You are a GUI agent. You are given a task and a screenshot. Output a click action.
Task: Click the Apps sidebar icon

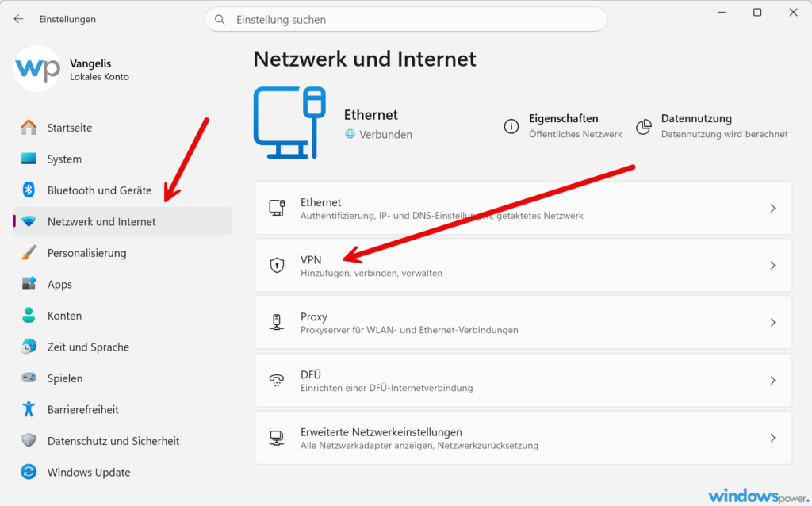(29, 284)
